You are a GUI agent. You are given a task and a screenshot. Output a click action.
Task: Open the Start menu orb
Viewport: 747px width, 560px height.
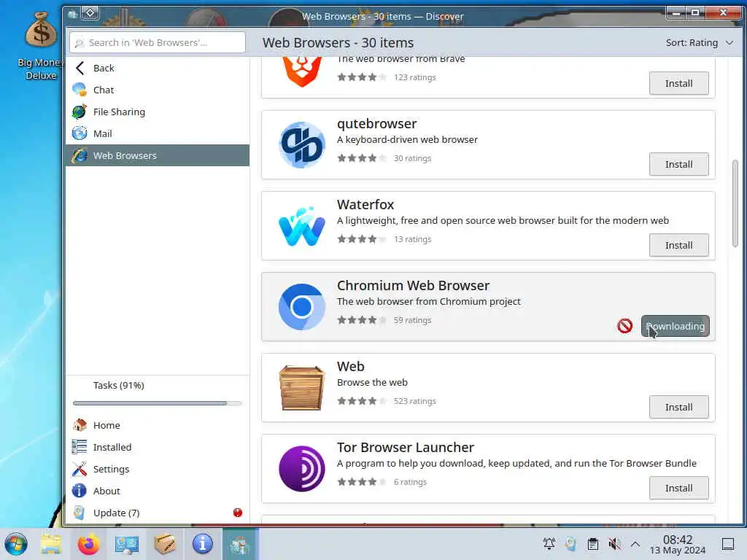(16, 544)
